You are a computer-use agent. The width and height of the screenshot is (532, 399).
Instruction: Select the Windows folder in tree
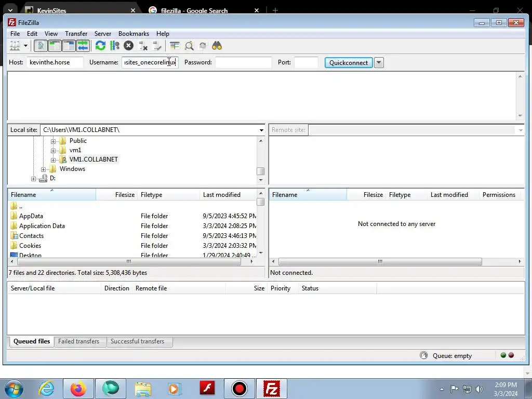pyautogui.click(x=72, y=169)
